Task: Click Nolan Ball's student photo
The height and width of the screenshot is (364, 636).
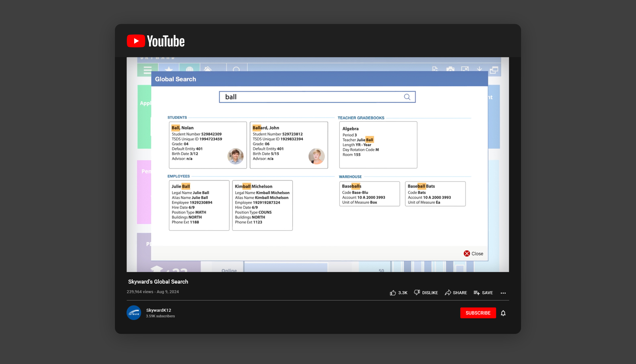Action: (236, 156)
